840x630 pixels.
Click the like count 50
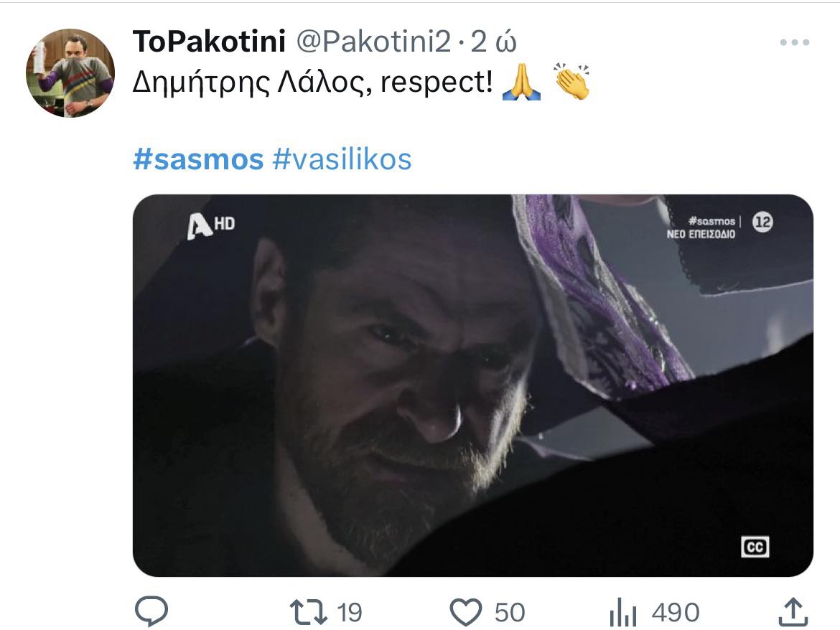(x=510, y=613)
